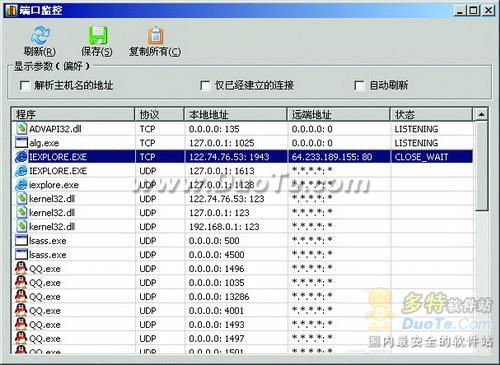Select the alg.exe window icon
The image size is (500, 365).
tap(21, 143)
